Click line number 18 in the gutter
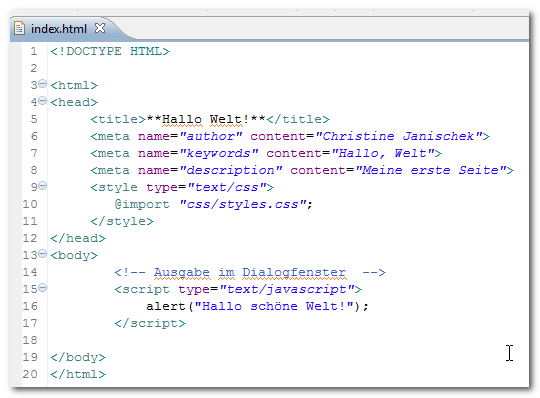The image size is (540, 398). click(30, 340)
